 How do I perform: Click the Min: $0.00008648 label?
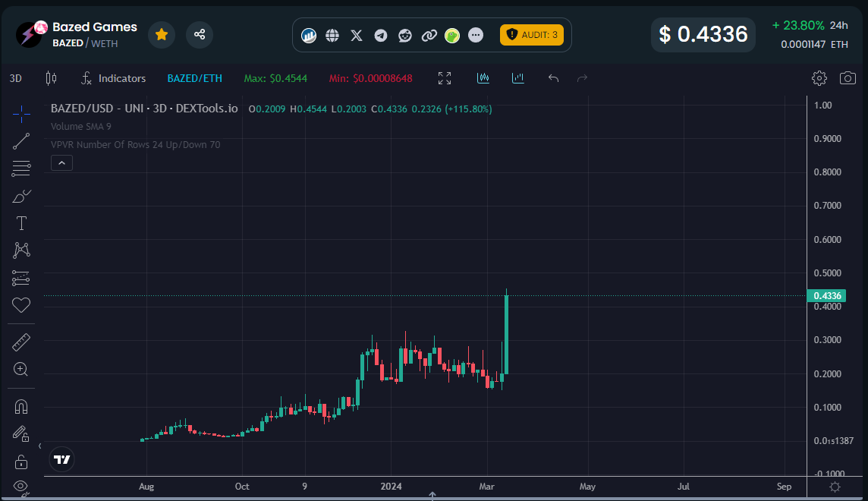pyautogui.click(x=370, y=78)
